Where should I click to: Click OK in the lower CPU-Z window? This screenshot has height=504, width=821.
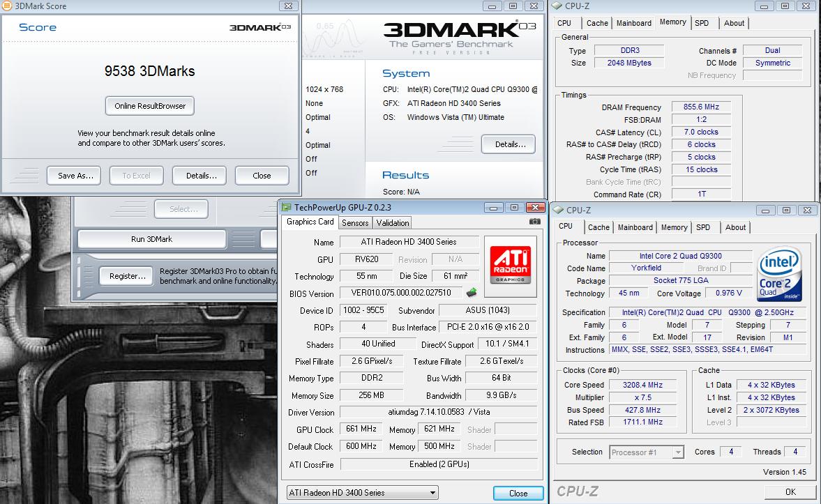click(790, 492)
